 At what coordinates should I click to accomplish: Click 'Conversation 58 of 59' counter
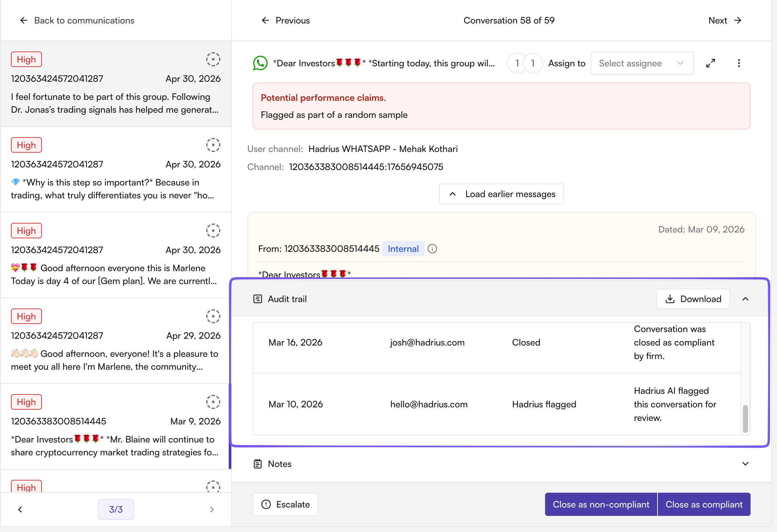[x=509, y=20]
